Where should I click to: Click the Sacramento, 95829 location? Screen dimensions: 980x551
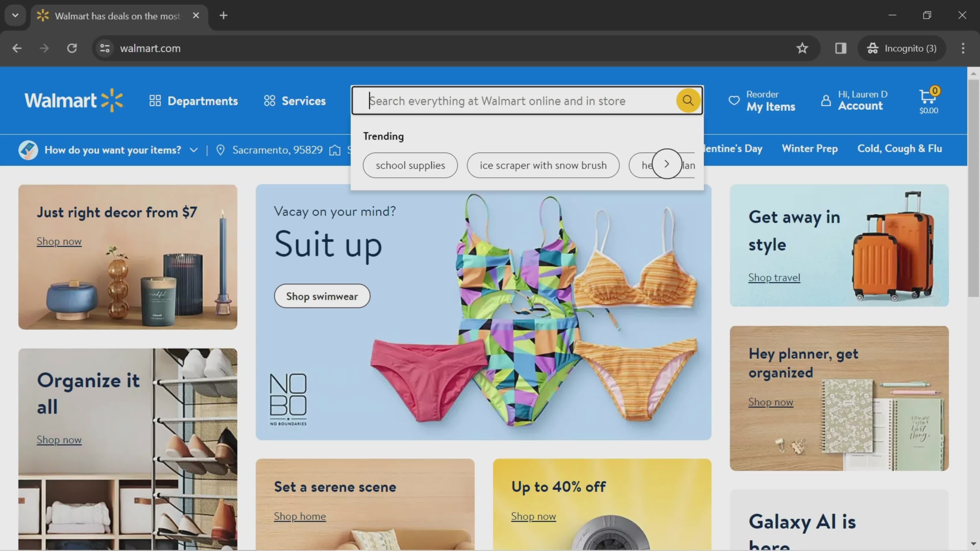coord(277,150)
